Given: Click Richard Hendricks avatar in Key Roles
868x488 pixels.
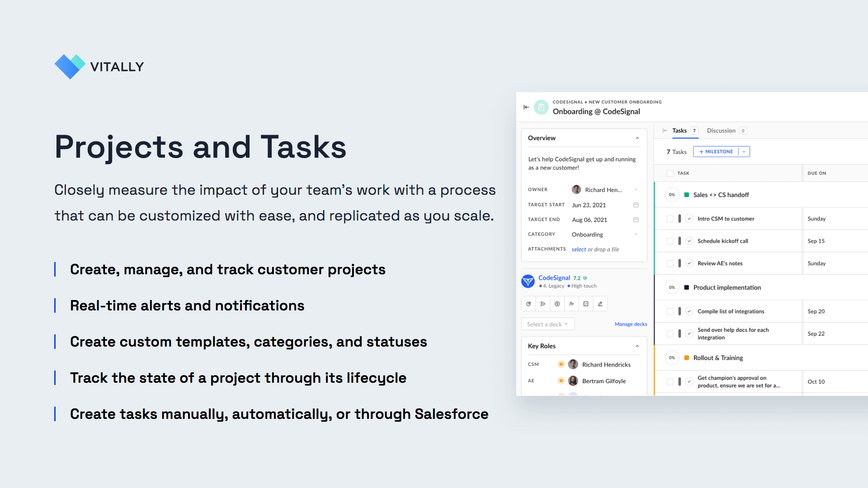Looking at the screenshot, I should coord(573,365).
